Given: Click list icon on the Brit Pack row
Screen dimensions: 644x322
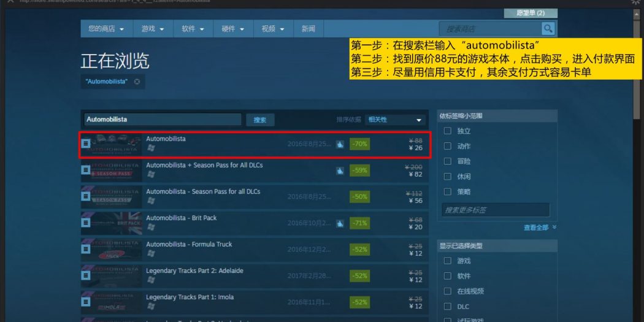Looking at the screenshot, I should [x=85, y=223].
